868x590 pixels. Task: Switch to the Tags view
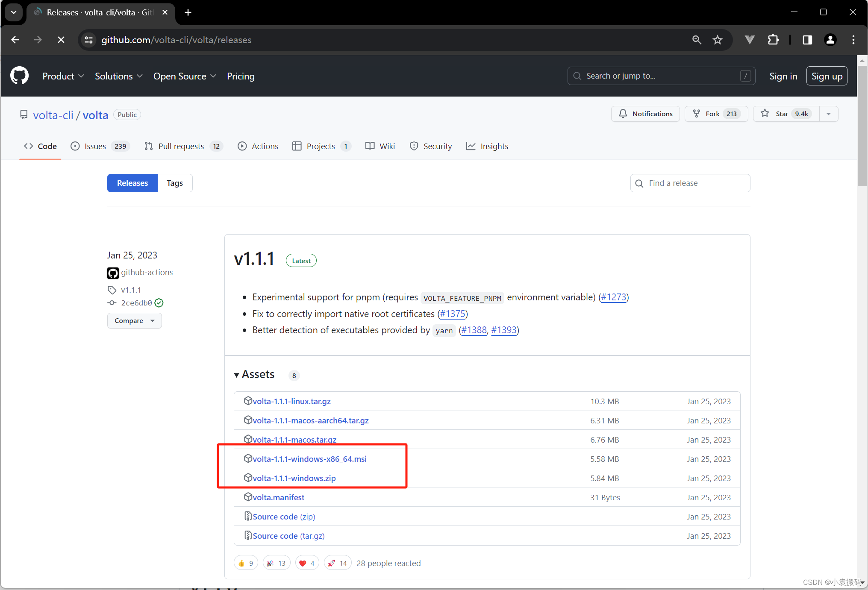175,183
